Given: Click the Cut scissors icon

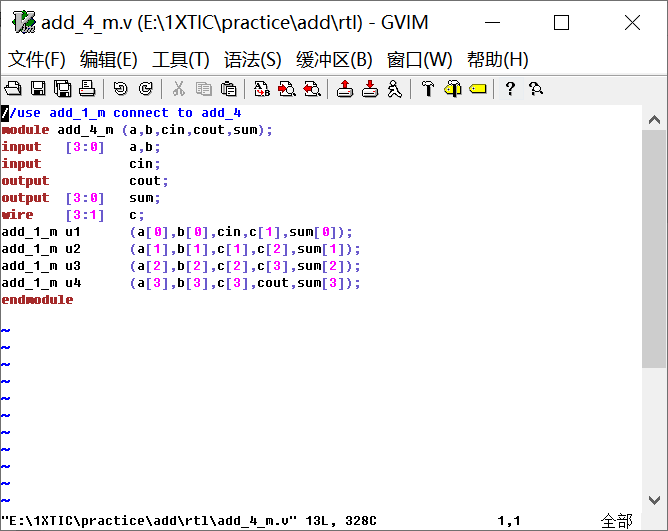Looking at the screenshot, I should (x=179, y=89).
